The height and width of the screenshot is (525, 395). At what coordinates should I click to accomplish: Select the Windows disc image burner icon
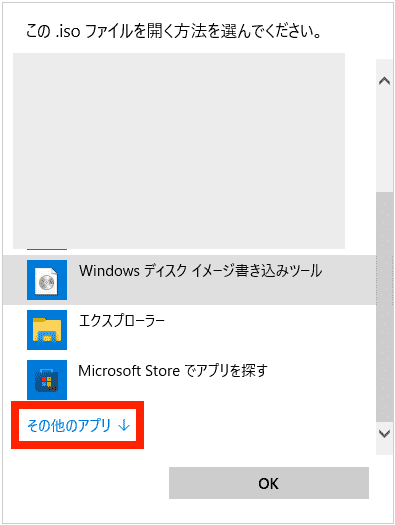47,280
